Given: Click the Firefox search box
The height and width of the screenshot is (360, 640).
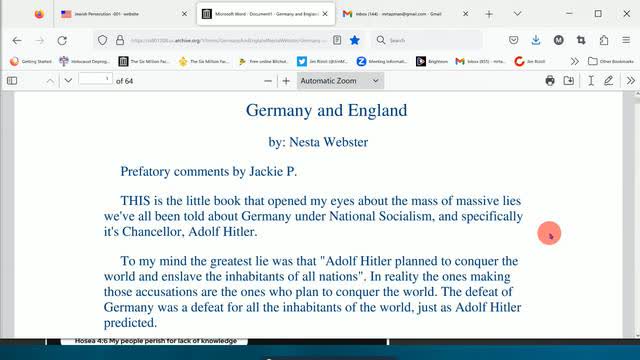Looking at the screenshot, I should [427, 40].
